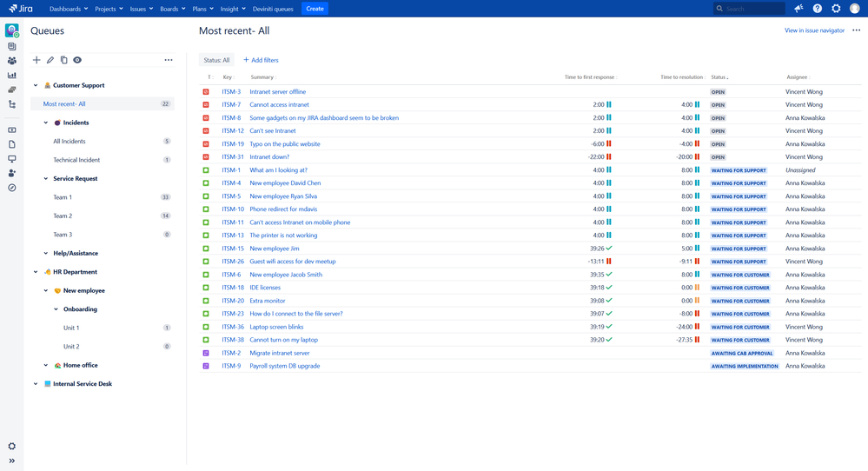
Task: Click the Create button
Action: 315,9
